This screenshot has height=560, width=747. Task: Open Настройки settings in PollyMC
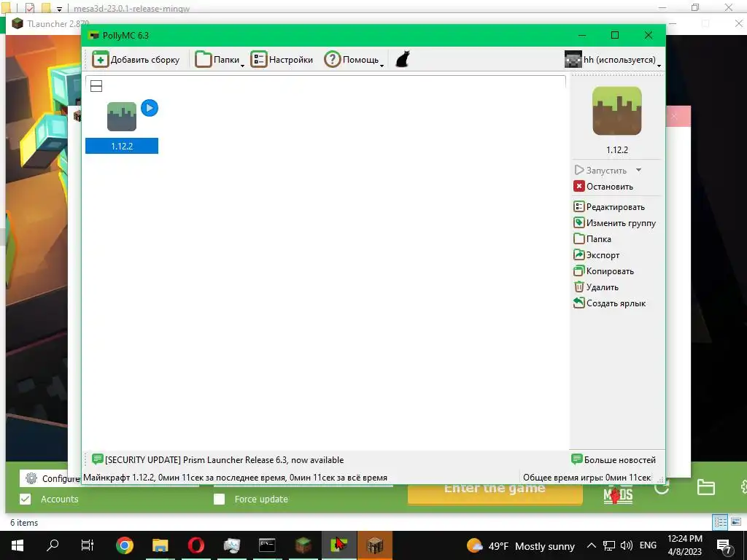[282, 60]
